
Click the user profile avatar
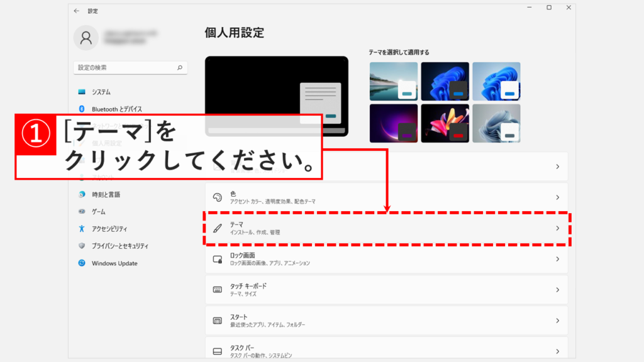(x=86, y=38)
